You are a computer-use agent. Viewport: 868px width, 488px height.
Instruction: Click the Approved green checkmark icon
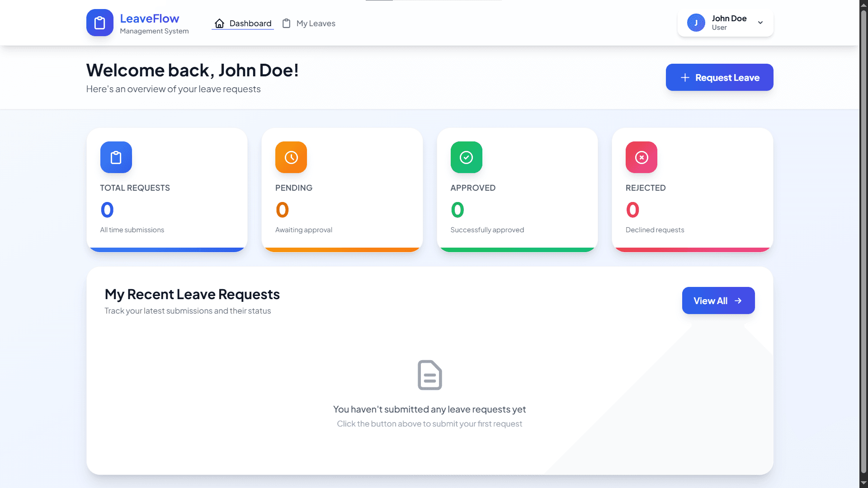tap(467, 157)
